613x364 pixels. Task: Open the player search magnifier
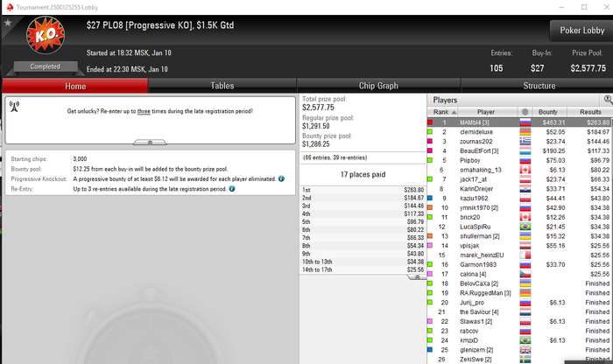click(x=608, y=100)
